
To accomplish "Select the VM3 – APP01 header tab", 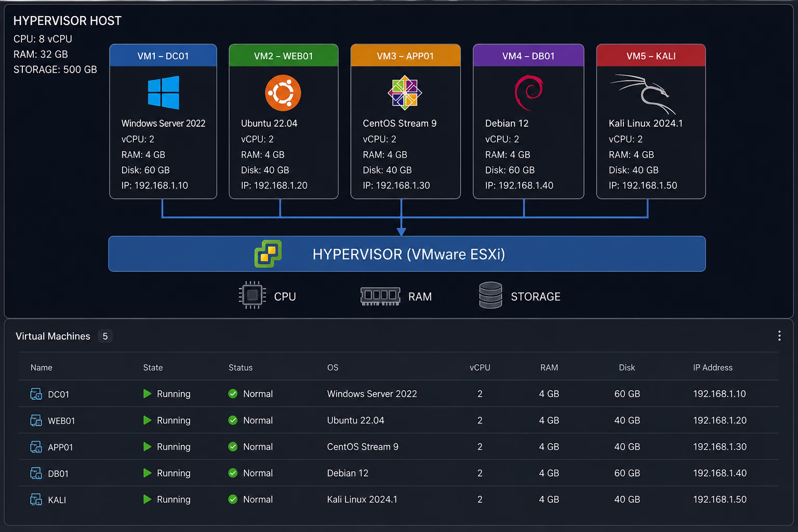I will click(406, 56).
